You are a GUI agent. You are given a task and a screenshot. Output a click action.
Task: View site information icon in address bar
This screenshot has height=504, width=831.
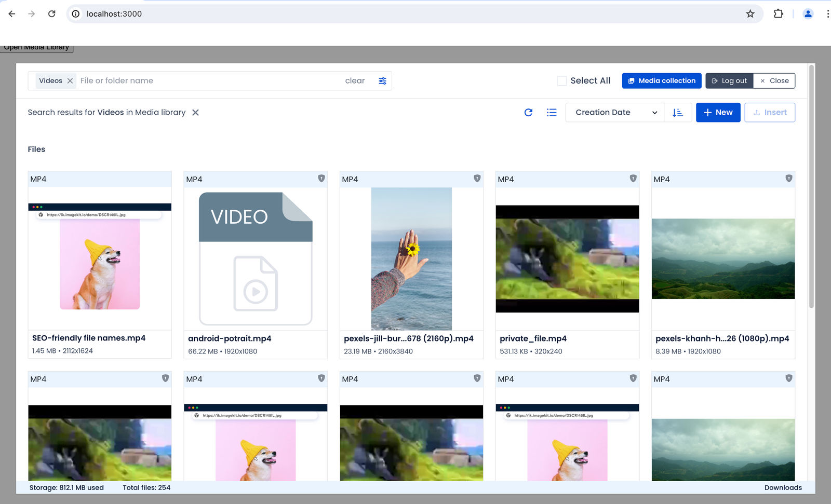(76, 14)
